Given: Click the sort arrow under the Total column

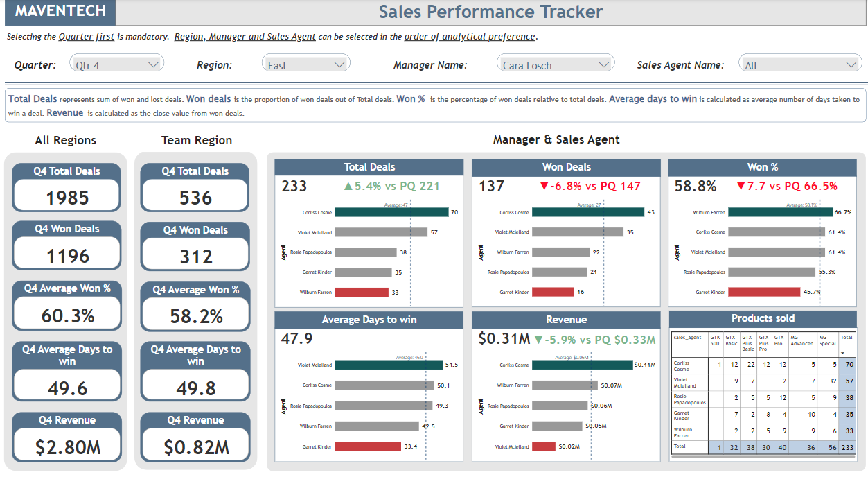Looking at the screenshot, I should point(842,352).
